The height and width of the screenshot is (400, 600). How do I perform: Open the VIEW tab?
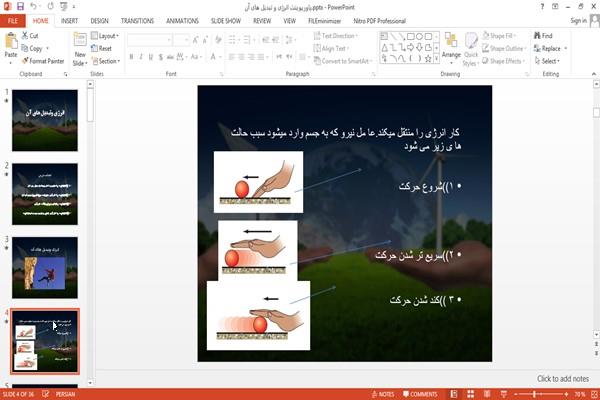coord(290,21)
